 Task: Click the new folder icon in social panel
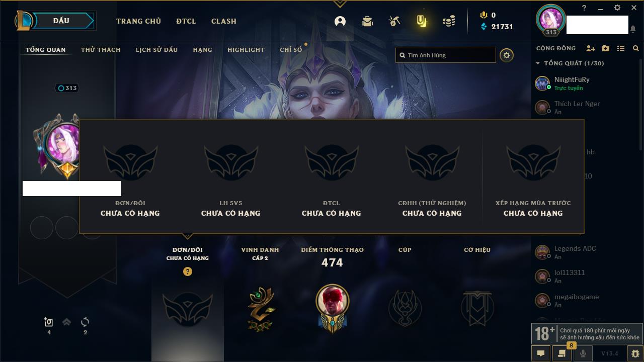click(x=606, y=48)
